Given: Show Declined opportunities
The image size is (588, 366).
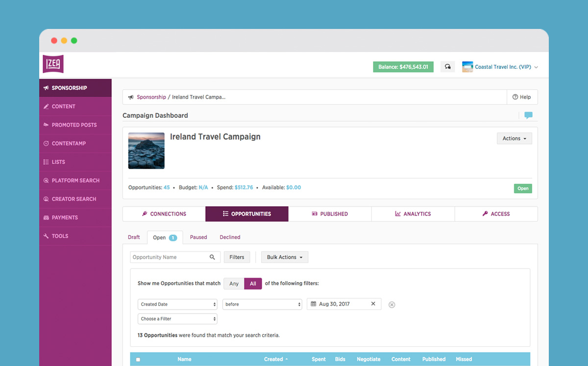Looking at the screenshot, I should pos(230,237).
